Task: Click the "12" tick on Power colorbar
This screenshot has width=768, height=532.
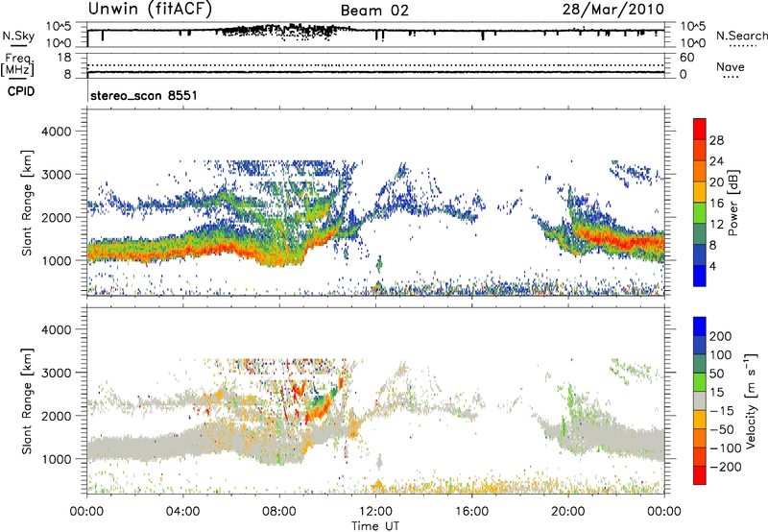Action: coord(716,225)
